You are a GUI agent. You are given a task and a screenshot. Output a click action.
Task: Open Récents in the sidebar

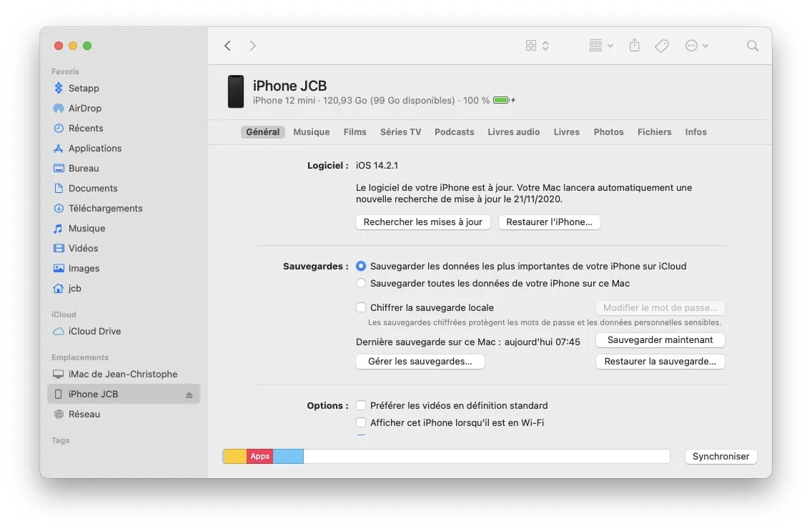tap(123, 129)
